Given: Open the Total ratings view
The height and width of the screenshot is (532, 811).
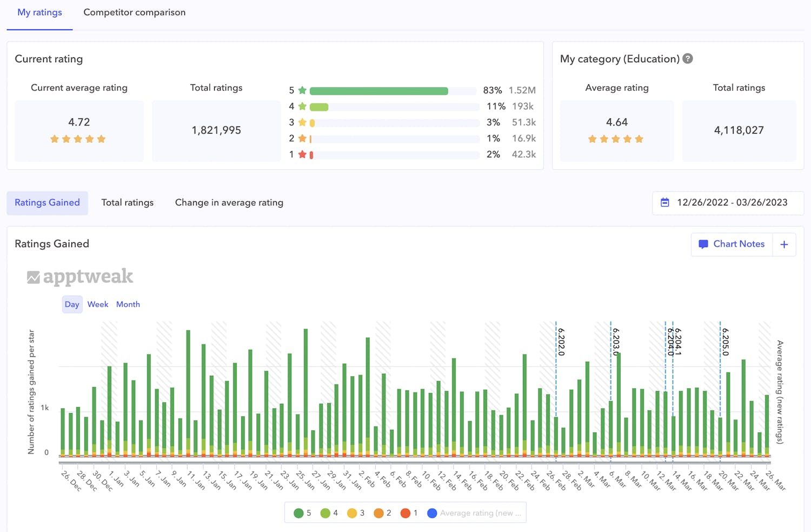Looking at the screenshot, I should tap(128, 202).
